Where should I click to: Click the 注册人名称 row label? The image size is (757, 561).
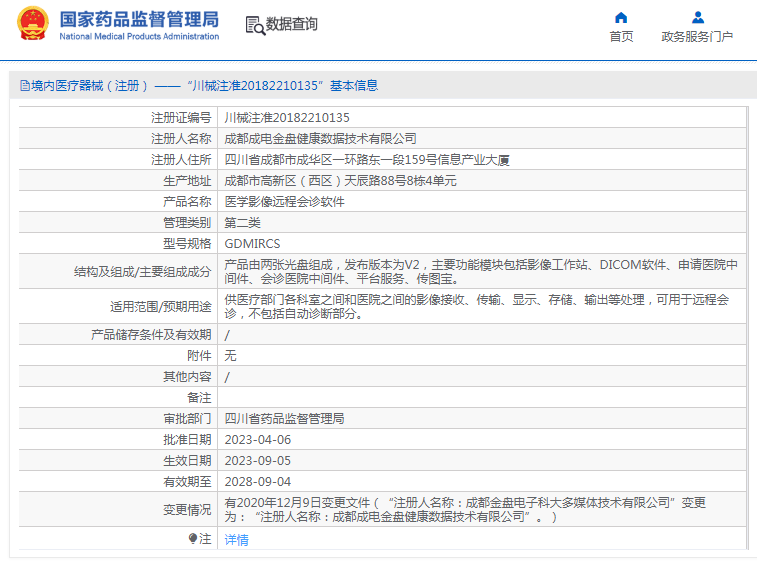click(181, 139)
